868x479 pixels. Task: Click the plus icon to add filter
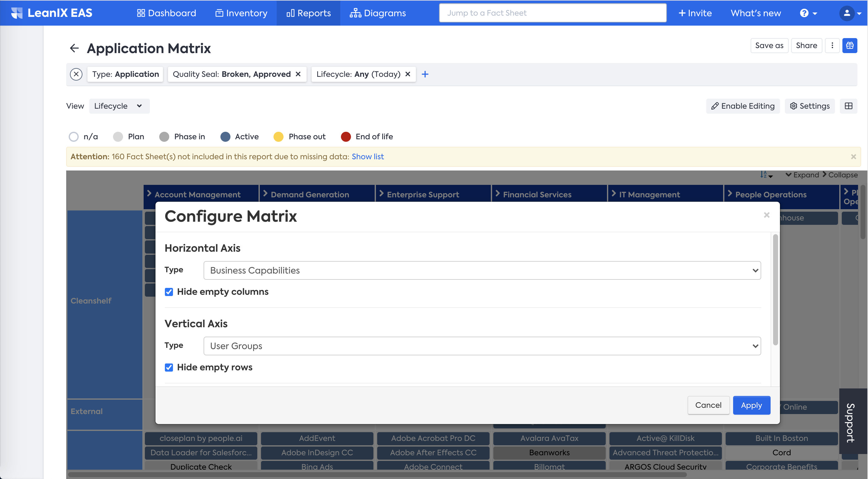[x=425, y=74]
